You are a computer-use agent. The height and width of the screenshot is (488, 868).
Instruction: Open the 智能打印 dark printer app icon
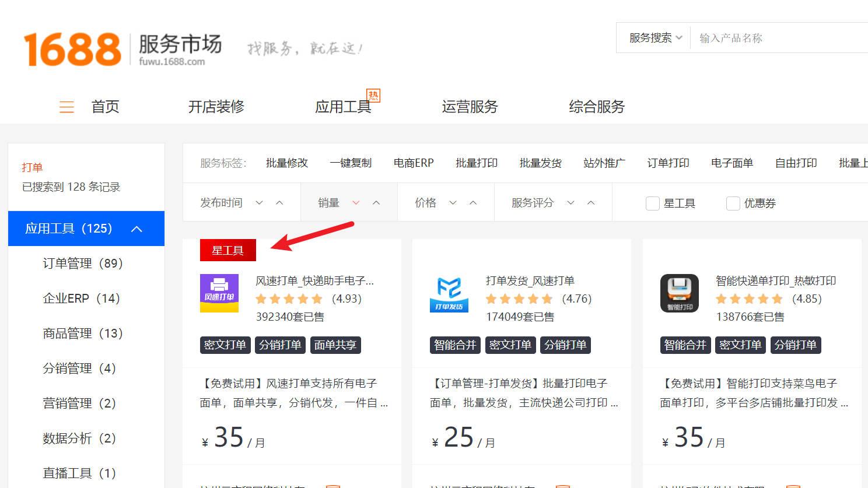pos(680,293)
